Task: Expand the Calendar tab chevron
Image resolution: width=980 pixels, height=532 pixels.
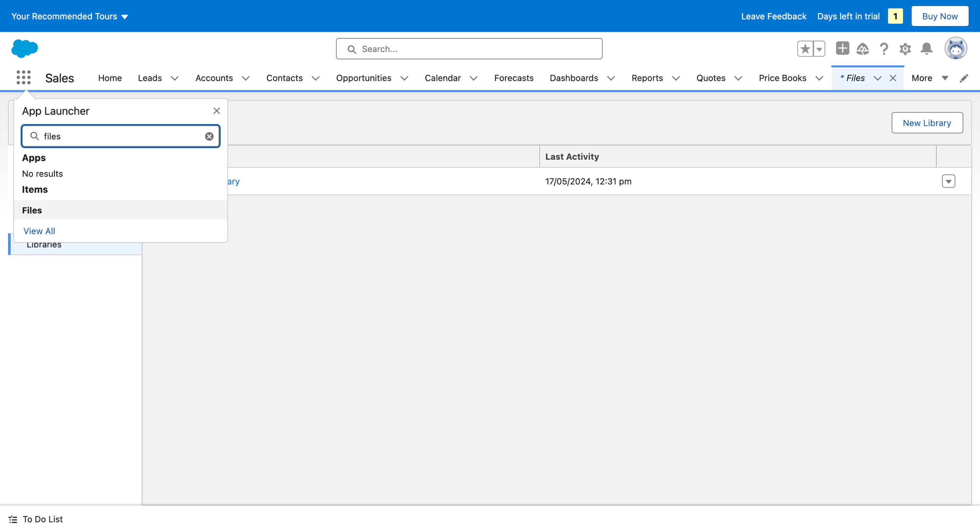Action: [x=474, y=78]
